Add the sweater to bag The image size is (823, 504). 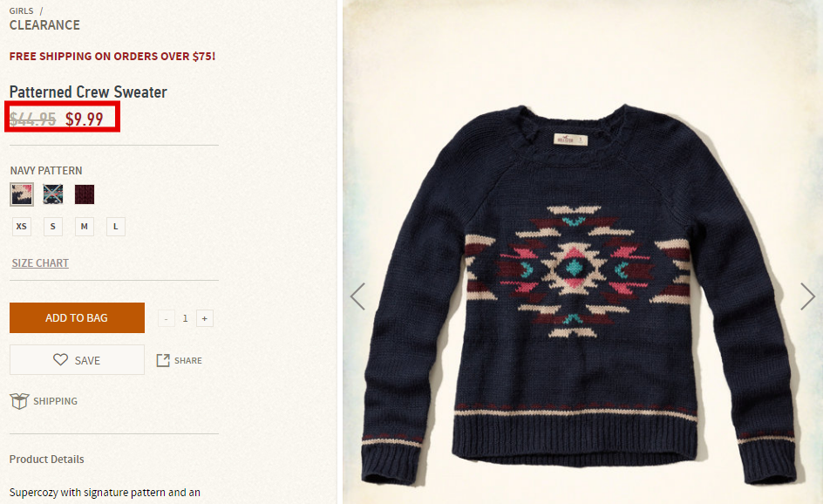click(x=77, y=317)
